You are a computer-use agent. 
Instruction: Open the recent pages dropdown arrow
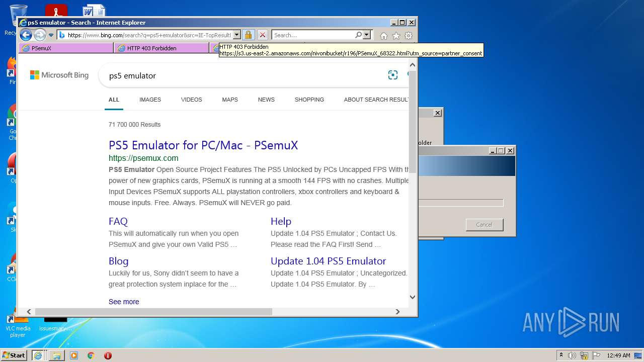pos(51,35)
